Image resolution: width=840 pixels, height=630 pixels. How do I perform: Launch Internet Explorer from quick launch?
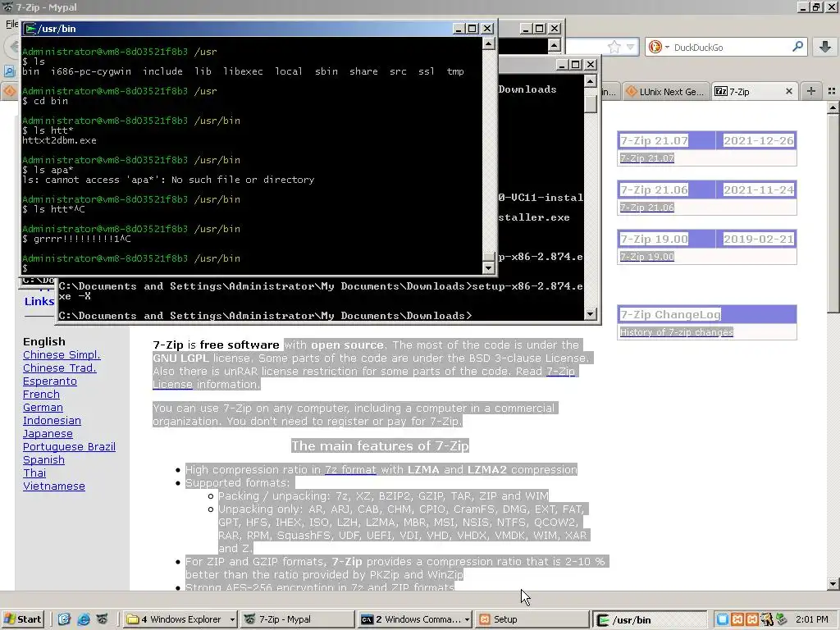[x=83, y=619]
